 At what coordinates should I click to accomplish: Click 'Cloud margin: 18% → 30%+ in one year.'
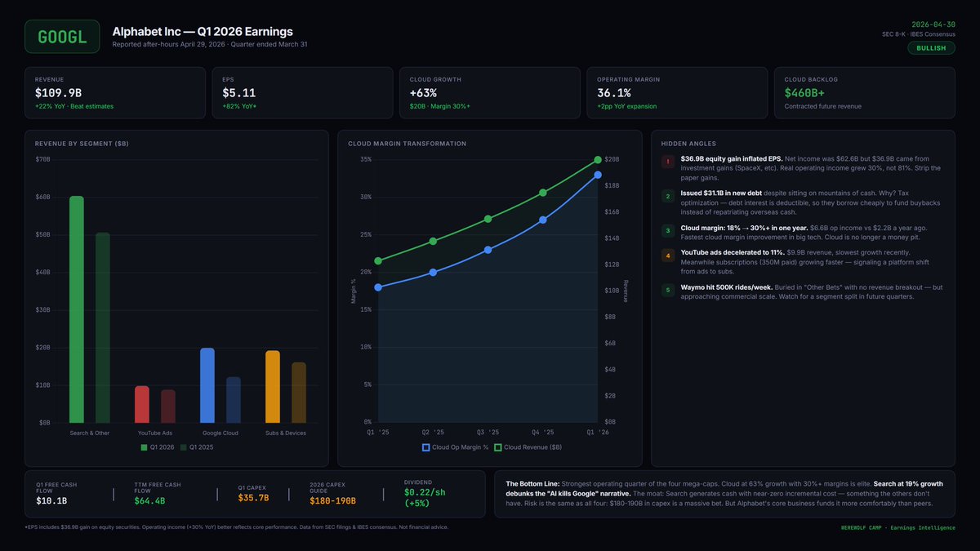tap(744, 227)
